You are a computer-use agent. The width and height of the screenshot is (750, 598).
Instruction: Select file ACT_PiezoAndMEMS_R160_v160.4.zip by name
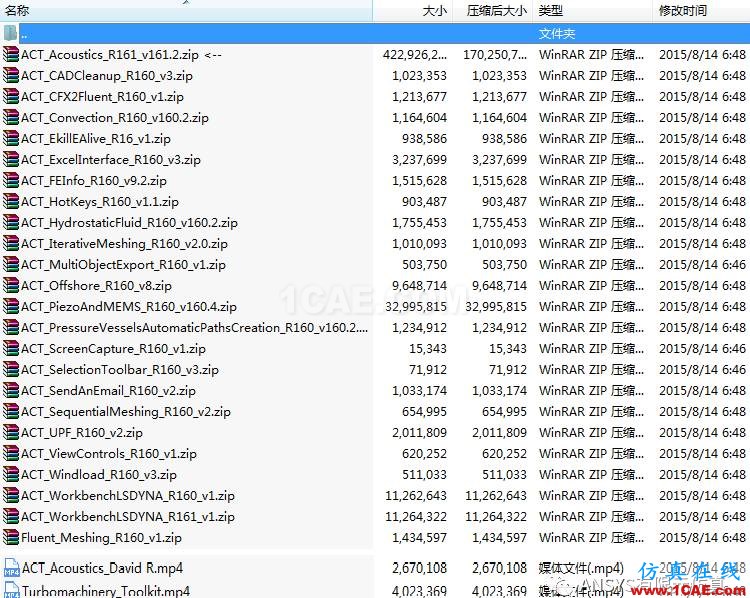point(129,307)
